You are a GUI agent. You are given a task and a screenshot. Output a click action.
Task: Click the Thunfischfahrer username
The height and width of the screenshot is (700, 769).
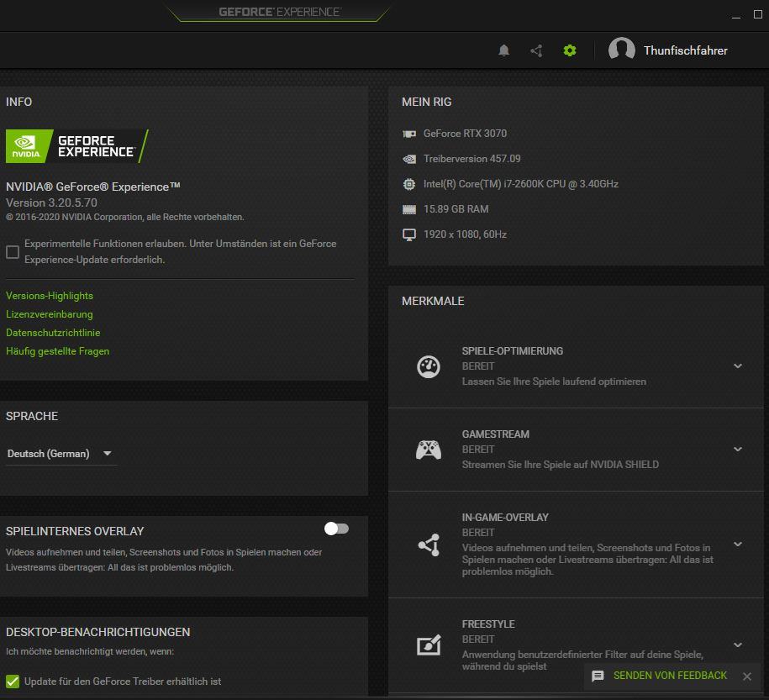click(x=686, y=50)
